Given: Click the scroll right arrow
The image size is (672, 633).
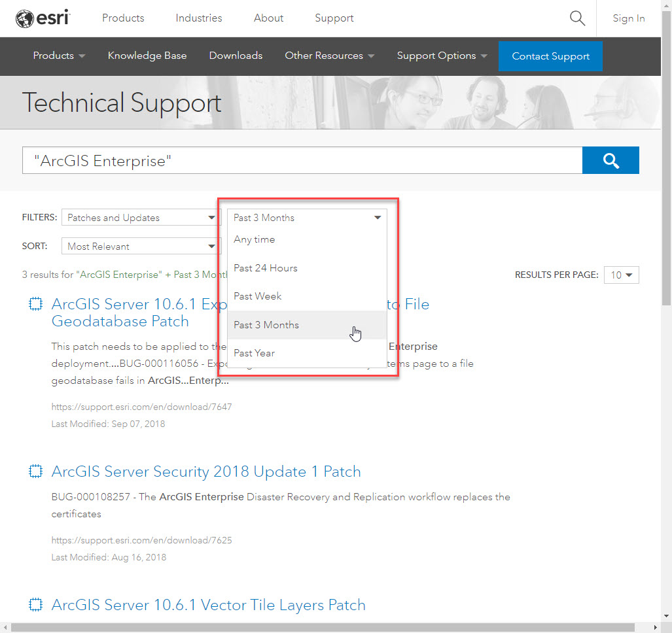Looking at the screenshot, I should pos(655,628).
